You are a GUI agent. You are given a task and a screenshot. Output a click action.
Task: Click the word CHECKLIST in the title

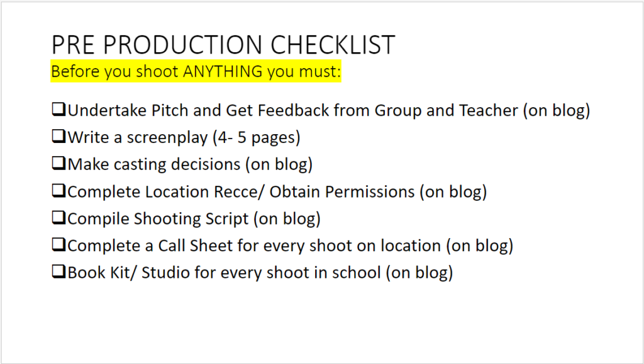pos(333,45)
